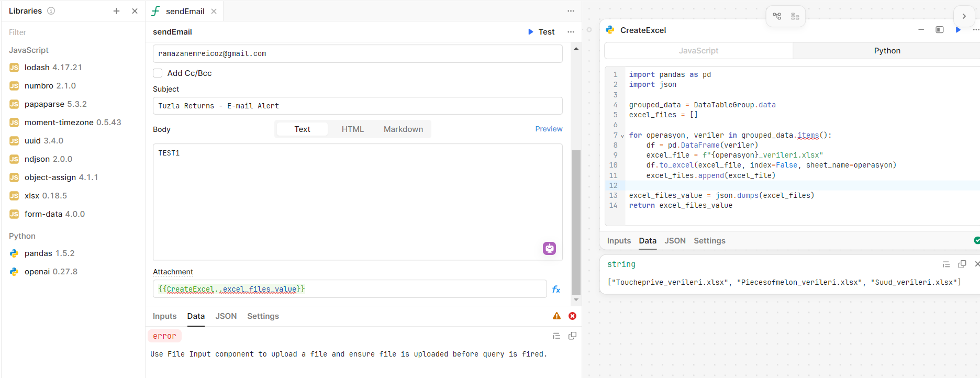The width and height of the screenshot is (980, 378).
Task: Click inside the Body text area
Action: [x=358, y=202]
